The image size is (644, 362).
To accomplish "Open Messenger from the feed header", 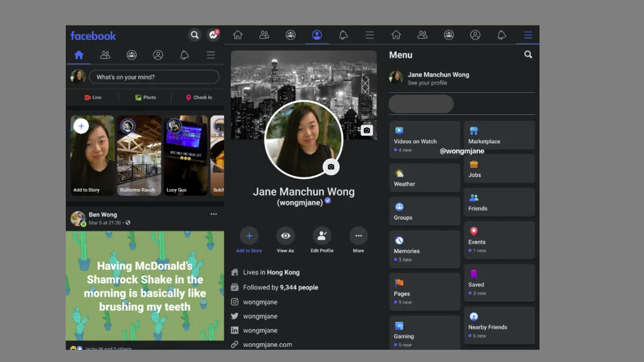I will (x=213, y=35).
